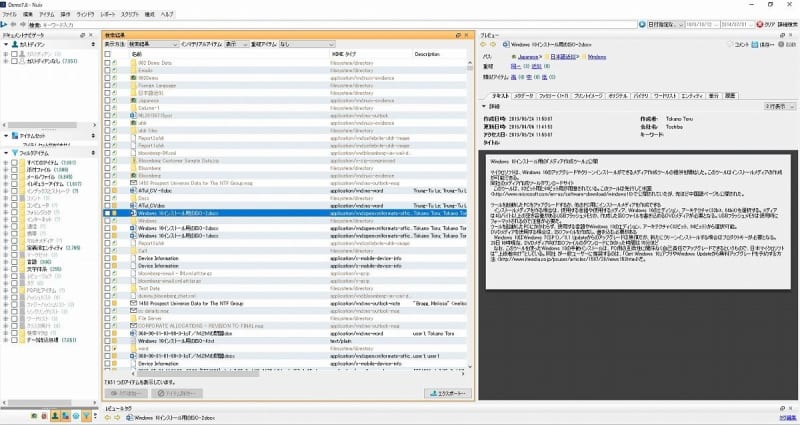This screenshot has height=425, width=800.
Task: Tick checkbox for 002 Demo Data row
Action: [x=107, y=63]
